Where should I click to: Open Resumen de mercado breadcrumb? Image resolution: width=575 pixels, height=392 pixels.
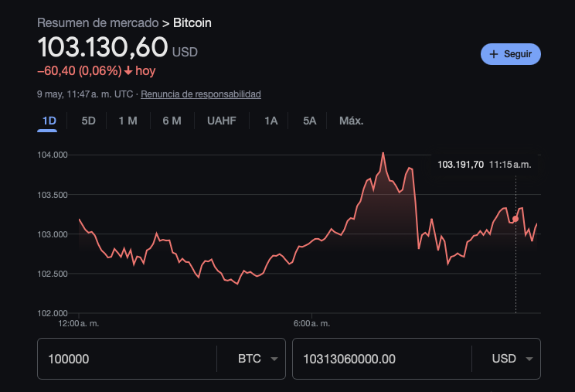click(x=98, y=22)
